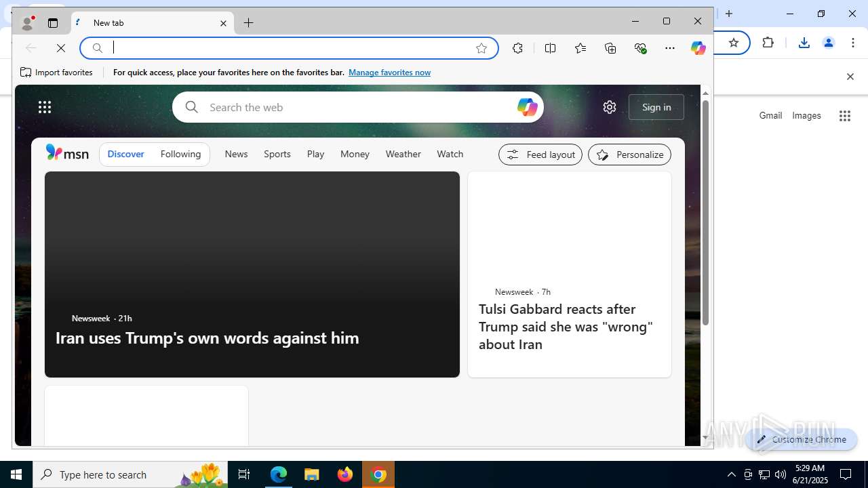Open Chrome Extensions puzzle icon
This screenshot has height=488, width=868.
(768, 43)
